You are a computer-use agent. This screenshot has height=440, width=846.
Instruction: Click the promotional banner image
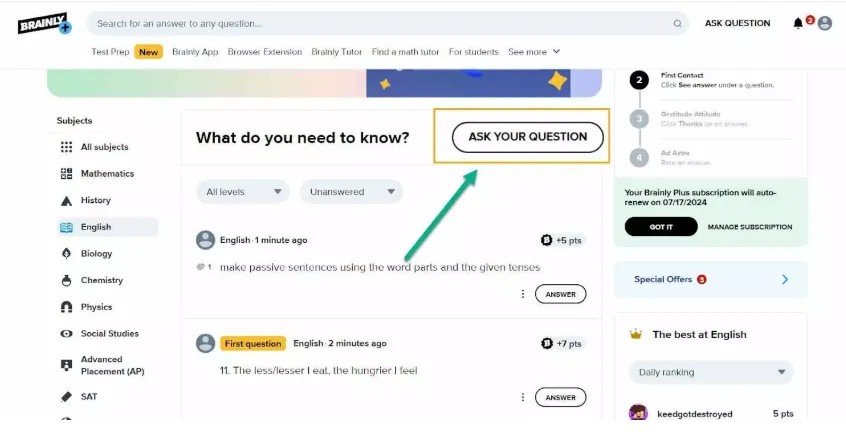(324, 83)
